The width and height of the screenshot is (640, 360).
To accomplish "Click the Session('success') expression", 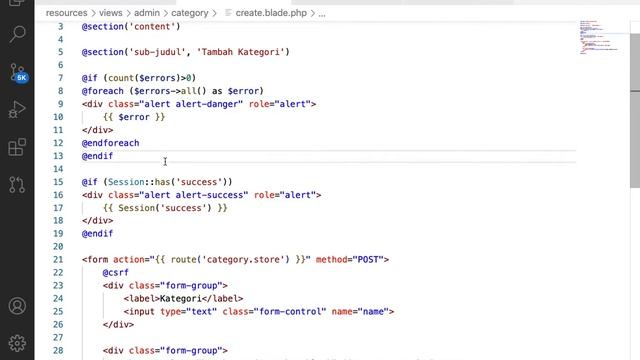I will click(165, 208).
